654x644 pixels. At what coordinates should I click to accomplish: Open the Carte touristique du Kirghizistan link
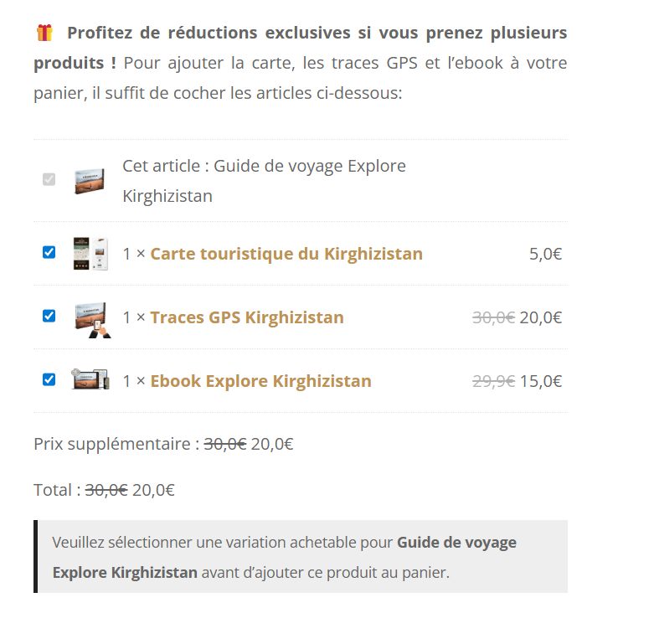(286, 254)
